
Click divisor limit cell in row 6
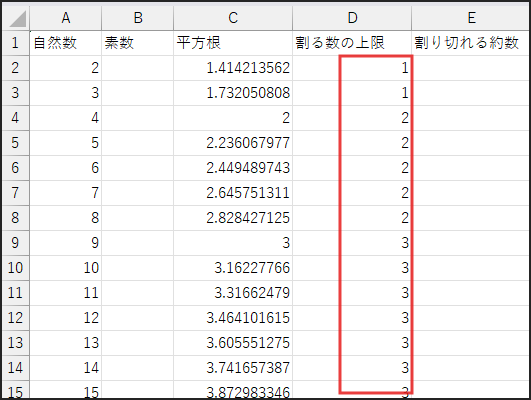(x=352, y=168)
